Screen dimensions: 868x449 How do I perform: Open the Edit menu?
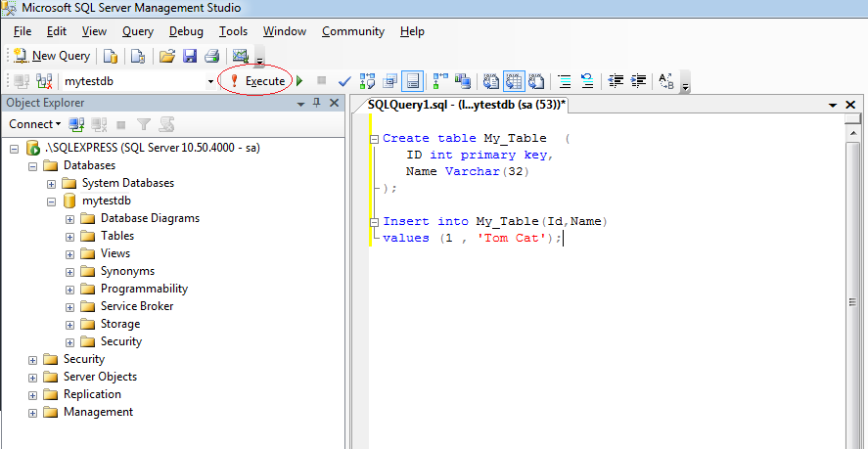click(57, 31)
